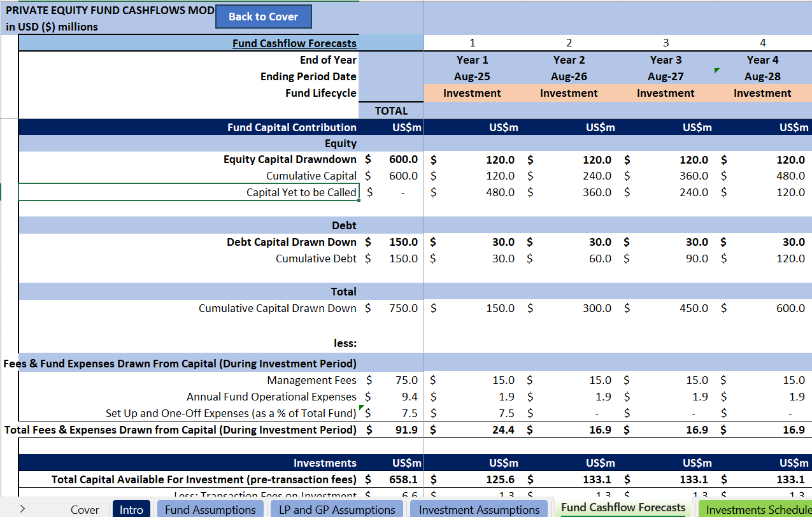Click the Cumulative Debt label
This screenshot has width=812, height=517.
pyautogui.click(x=316, y=258)
